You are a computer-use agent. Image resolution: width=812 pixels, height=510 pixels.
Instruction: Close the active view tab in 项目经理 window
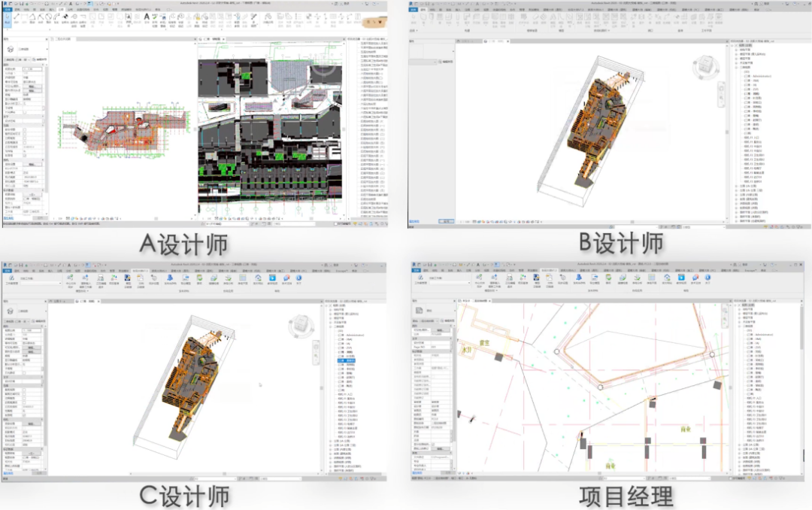coord(489,301)
